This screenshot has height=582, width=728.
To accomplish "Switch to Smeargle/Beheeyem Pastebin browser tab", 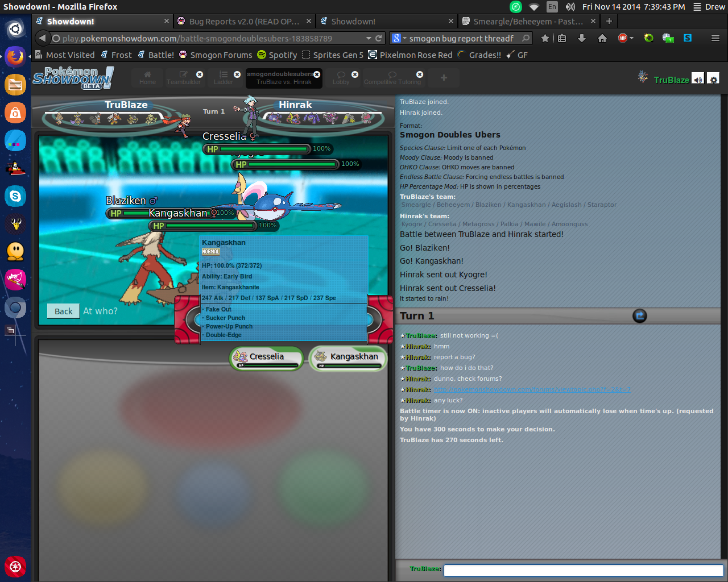I will [x=529, y=21].
